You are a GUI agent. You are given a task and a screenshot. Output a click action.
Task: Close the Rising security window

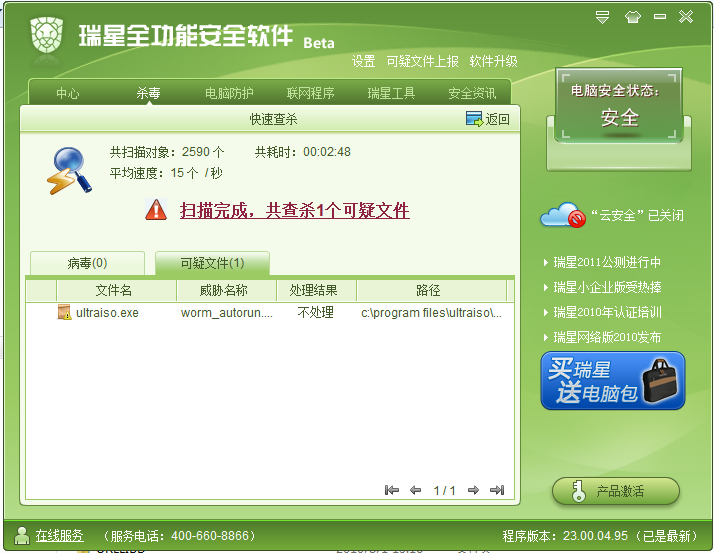(686, 17)
